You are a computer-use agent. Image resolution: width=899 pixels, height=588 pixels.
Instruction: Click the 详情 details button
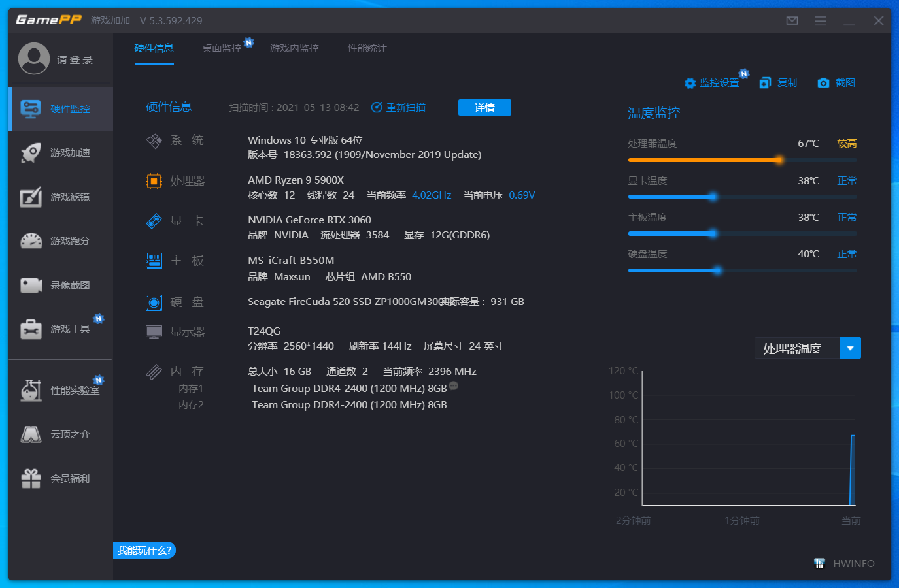pyautogui.click(x=484, y=107)
